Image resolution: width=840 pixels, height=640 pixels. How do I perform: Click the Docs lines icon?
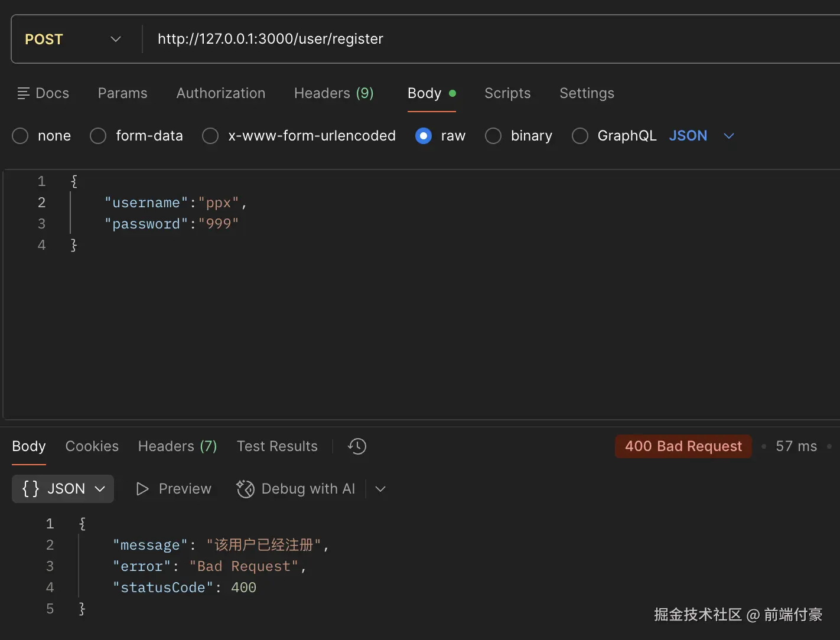[x=24, y=93]
